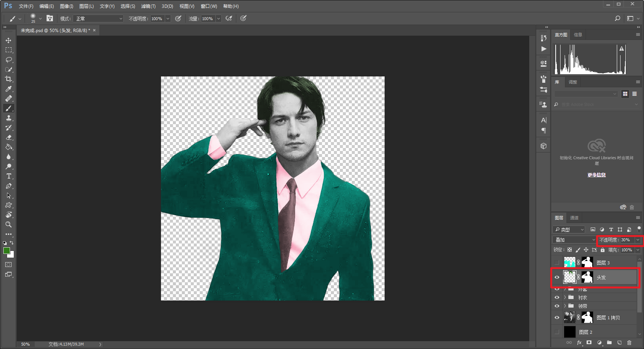Hide the 头发 layer
This screenshot has height=349, width=644.
click(557, 277)
